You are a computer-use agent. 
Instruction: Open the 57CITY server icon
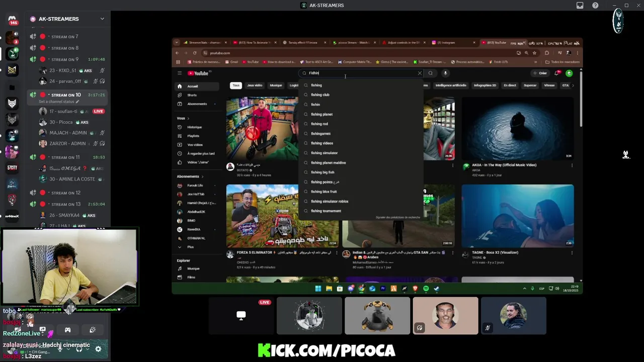(12, 168)
